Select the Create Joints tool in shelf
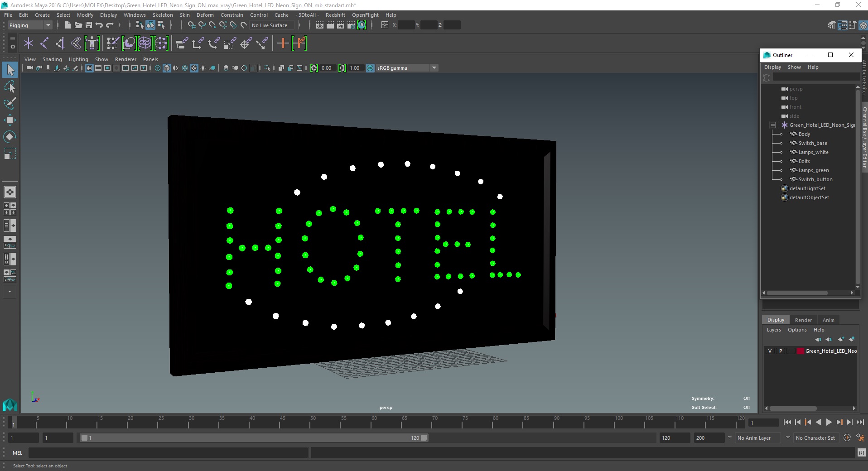The height and width of the screenshot is (471, 868). coord(44,43)
